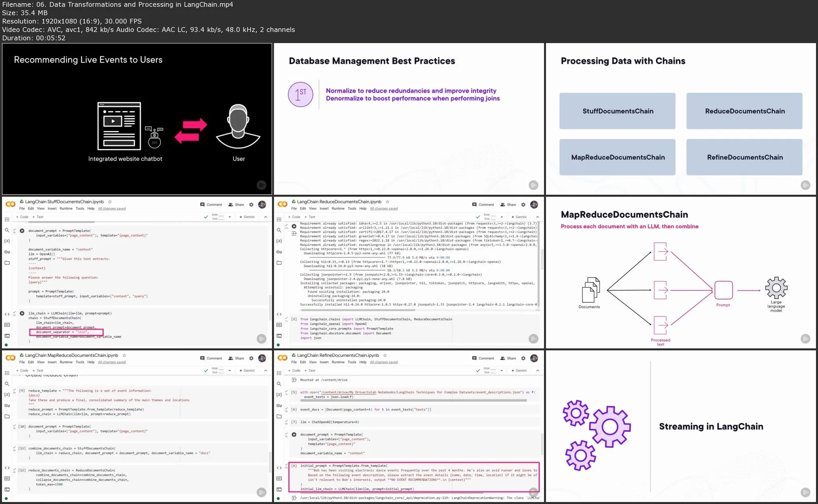The height and width of the screenshot is (504, 818).
Task: Open variables {x} panel in StuffDocumentsChain notebook
Action: pos(7,241)
